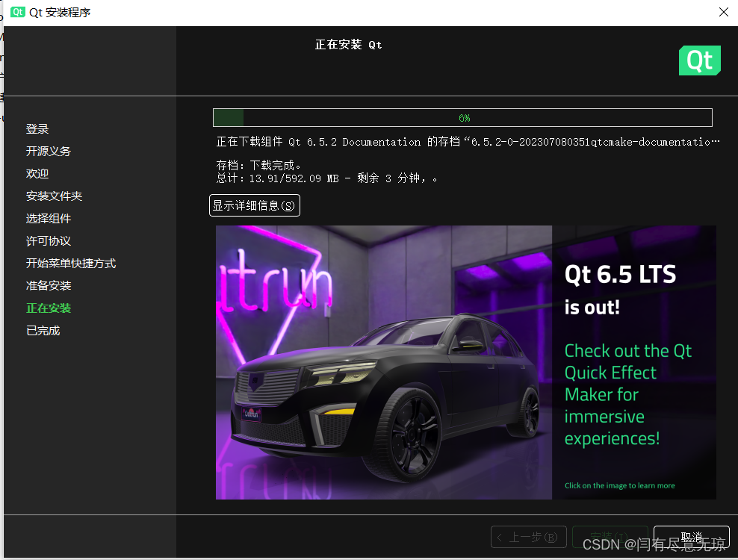Click the 正在下载组件 Qt 6.5.2 Documentation status line
Image resolution: width=738 pixels, height=560 pixels.
click(x=468, y=142)
